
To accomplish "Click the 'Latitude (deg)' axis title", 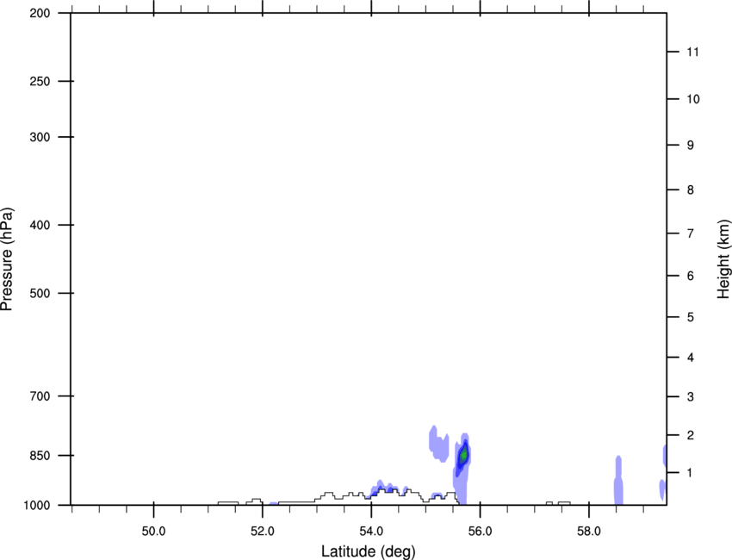I will [x=368, y=551].
